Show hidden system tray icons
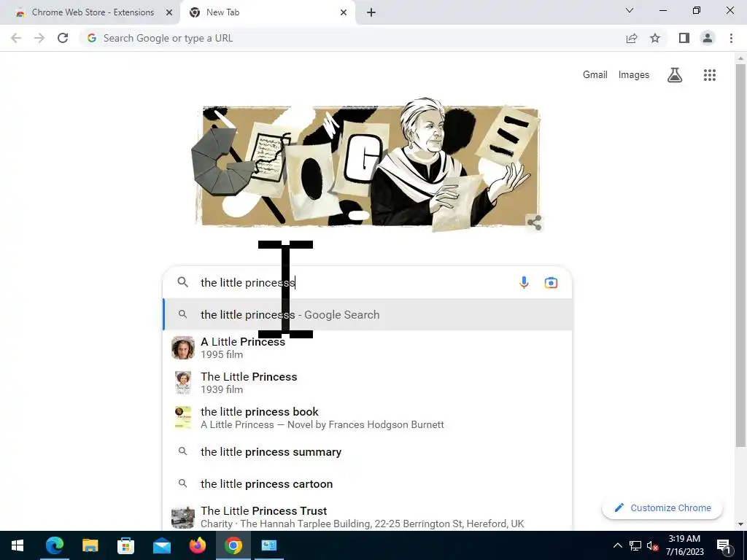This screenshot has height=560, width=747. point(617,545)
